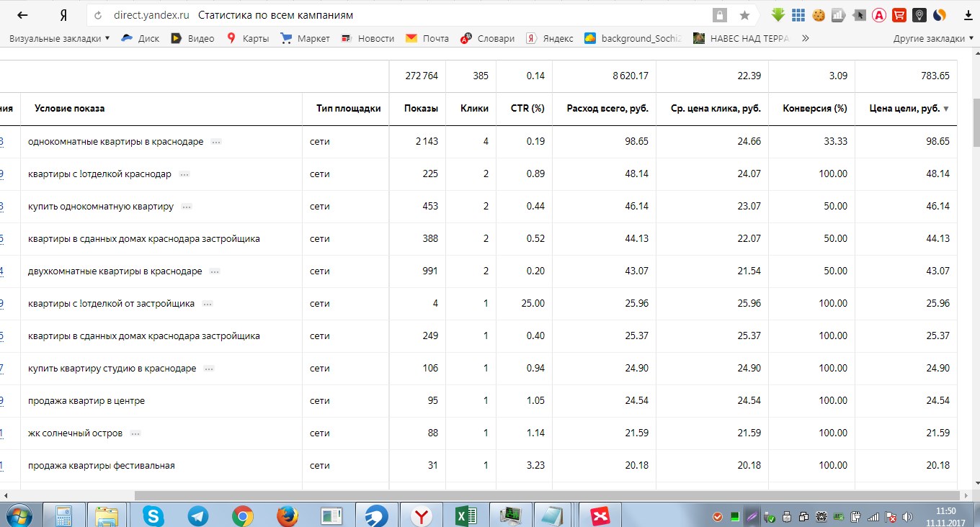The height and width of the screenshot is (527, 980).
Task: Show hidden bookmarks with the » chevron
Action: [806, 38]
